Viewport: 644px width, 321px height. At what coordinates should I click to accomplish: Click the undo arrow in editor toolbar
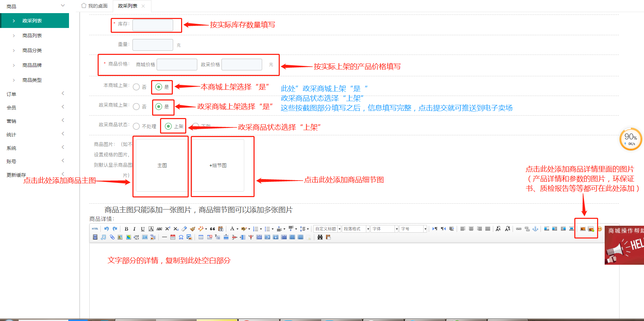(107, 229)
